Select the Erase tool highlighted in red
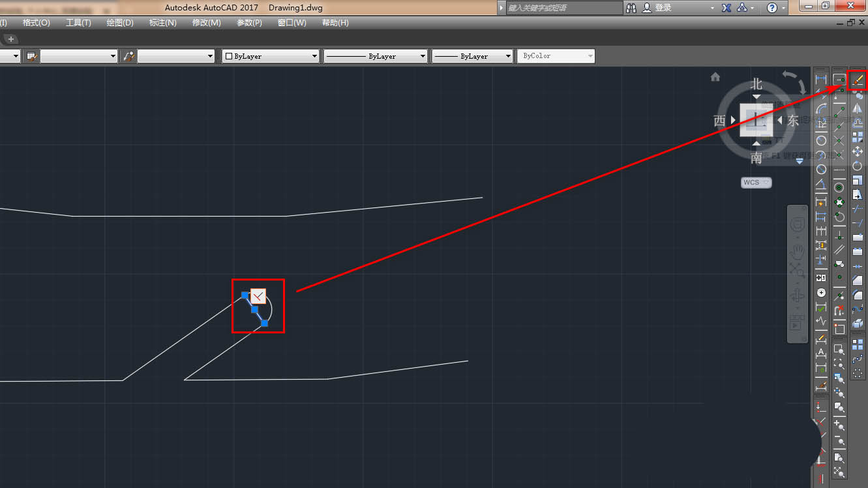 (858, 80)
